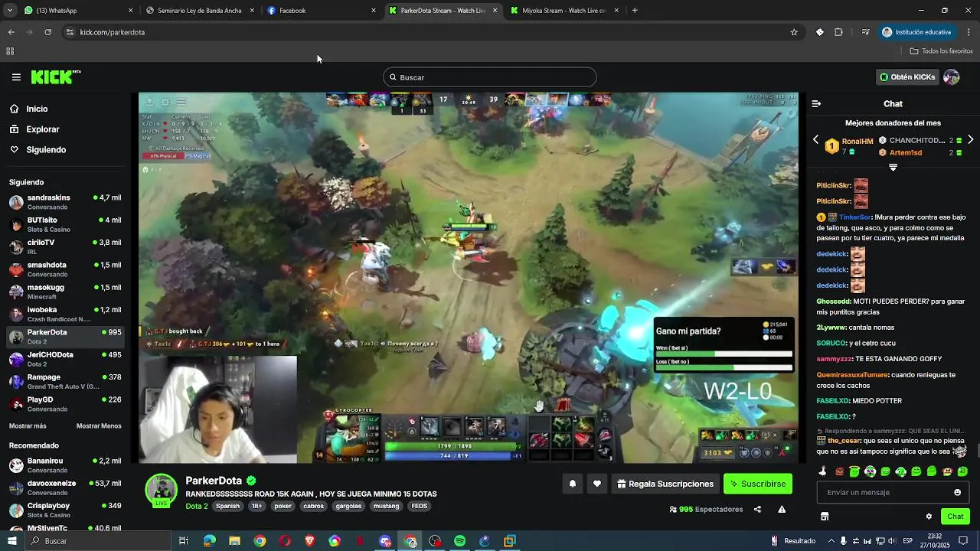Click the heart follow icon under the stream
980x551 pixels.
click(x=597, y=484)
